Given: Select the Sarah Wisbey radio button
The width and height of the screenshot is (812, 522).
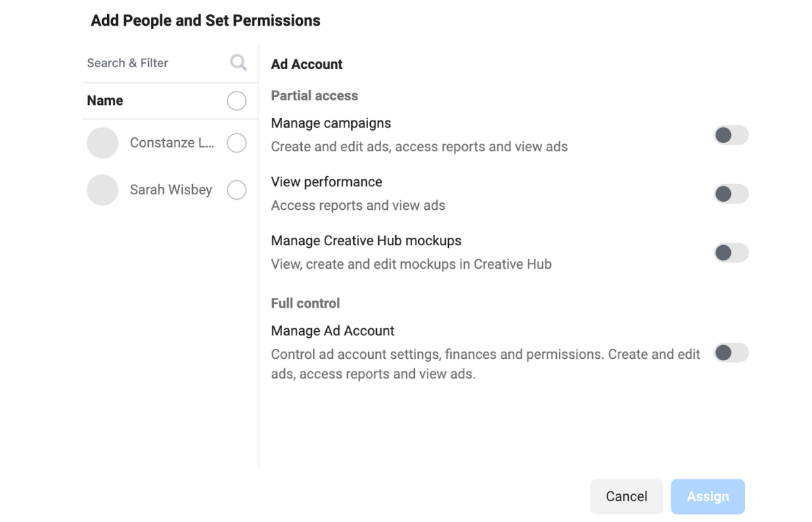Looking at the screenshot, I should point(236,190).
